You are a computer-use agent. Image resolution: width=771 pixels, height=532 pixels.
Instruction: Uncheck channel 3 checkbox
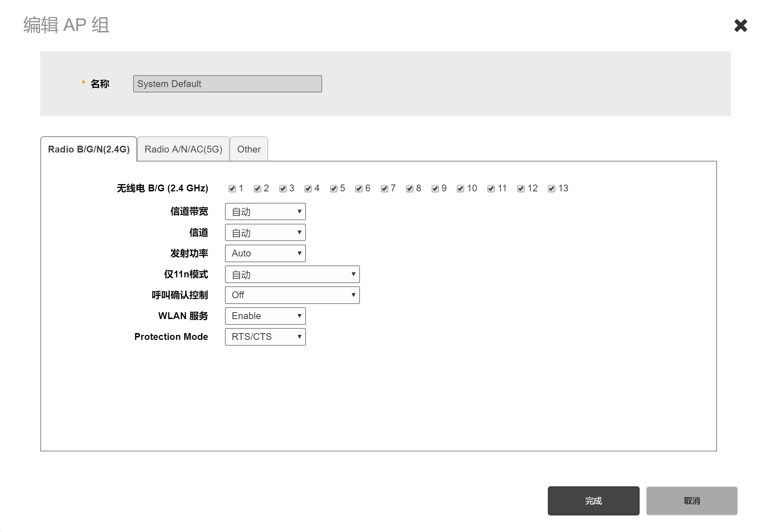283,189
